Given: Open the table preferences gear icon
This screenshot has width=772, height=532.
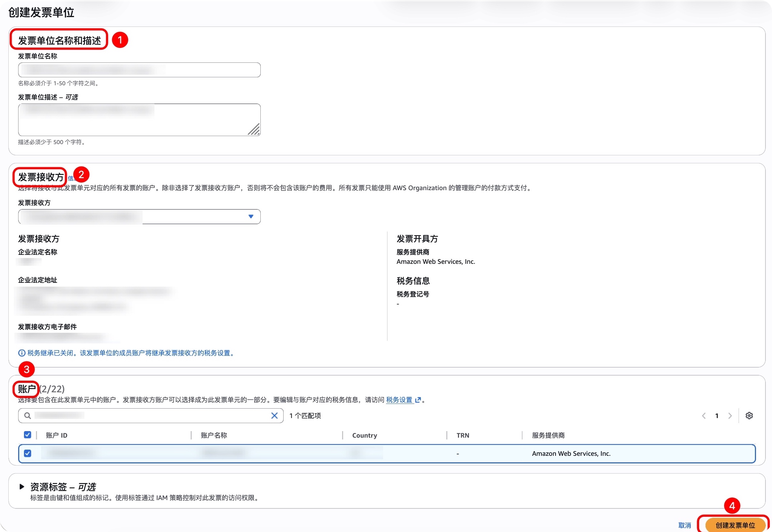Looking at the screenshot, I should pos(749,416).
